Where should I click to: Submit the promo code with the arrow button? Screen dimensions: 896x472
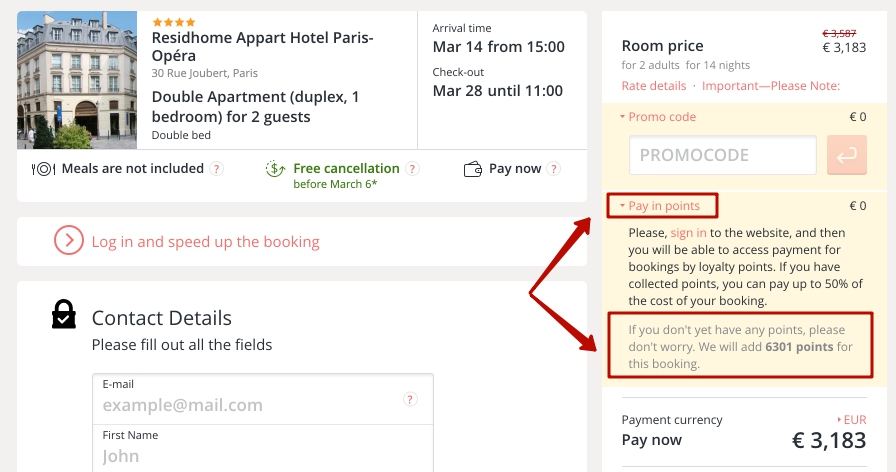846,155
